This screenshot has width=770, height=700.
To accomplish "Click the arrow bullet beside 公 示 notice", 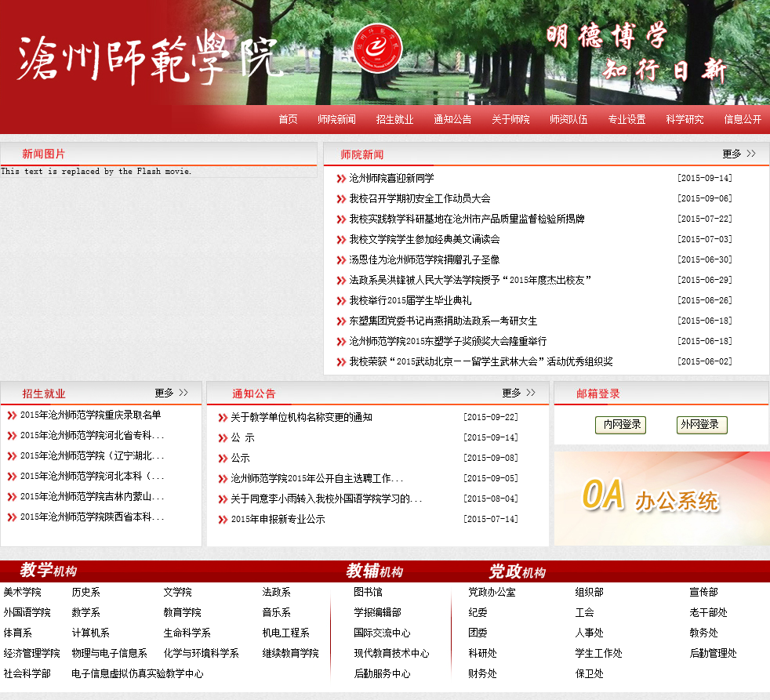I will pos(222,438).
